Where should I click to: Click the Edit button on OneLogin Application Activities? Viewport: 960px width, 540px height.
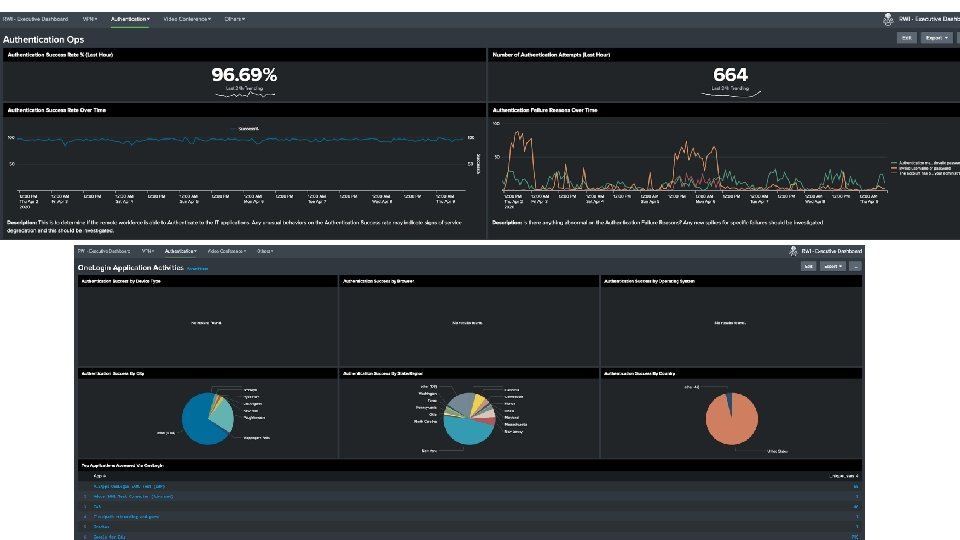tap(808, 266)
